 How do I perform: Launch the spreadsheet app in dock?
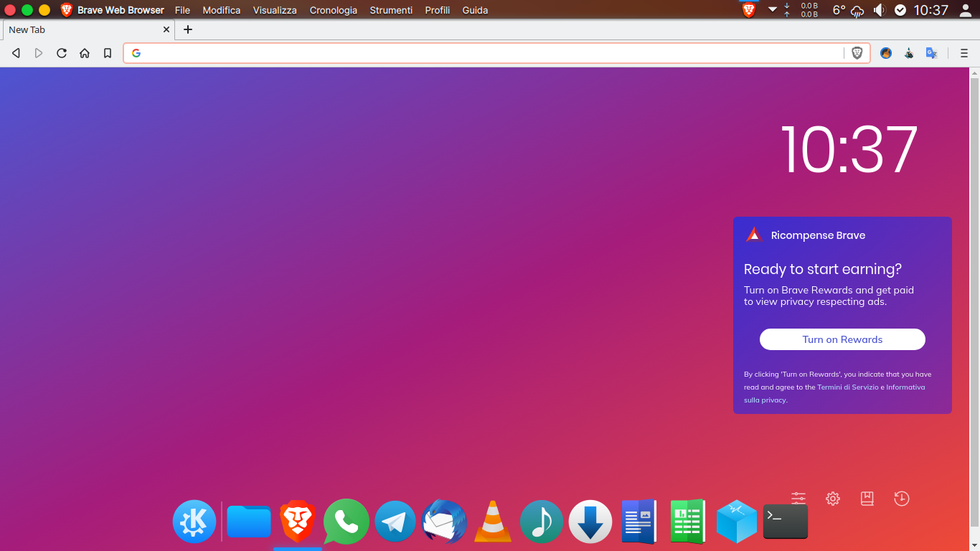pyautogui.click(x=688, y=522)
